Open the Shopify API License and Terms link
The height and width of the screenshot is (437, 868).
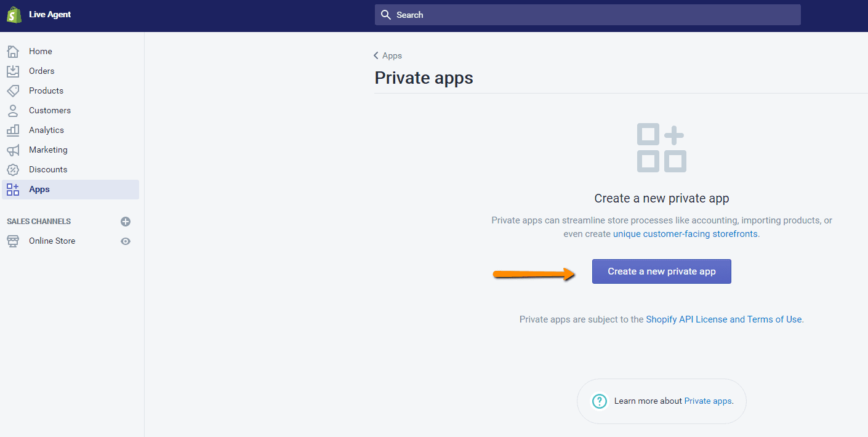tap(723, 319)
